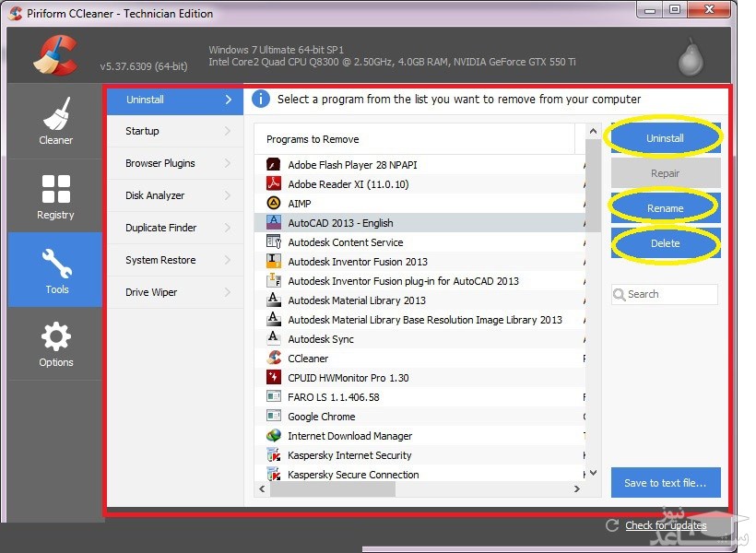Click the Save to text file button
Screen dimensions: 756x553
pos(665,483)
